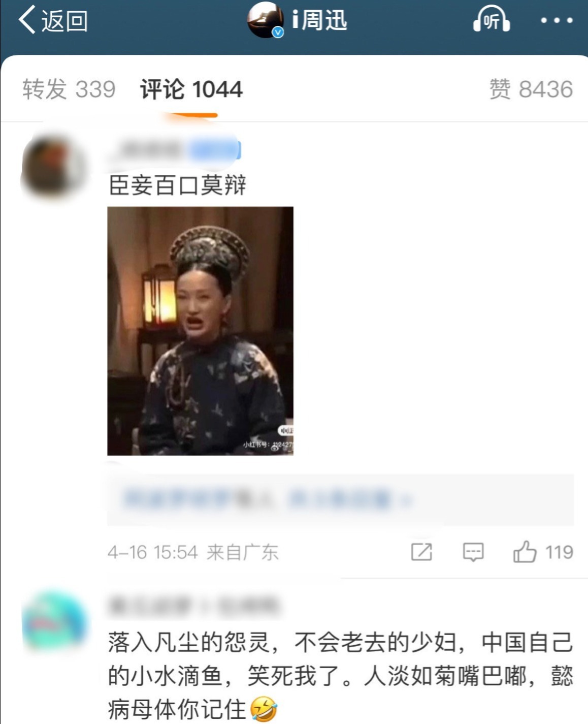
Task: Tap first commenter's blurred avatar
Action: (x=53, y=166)
